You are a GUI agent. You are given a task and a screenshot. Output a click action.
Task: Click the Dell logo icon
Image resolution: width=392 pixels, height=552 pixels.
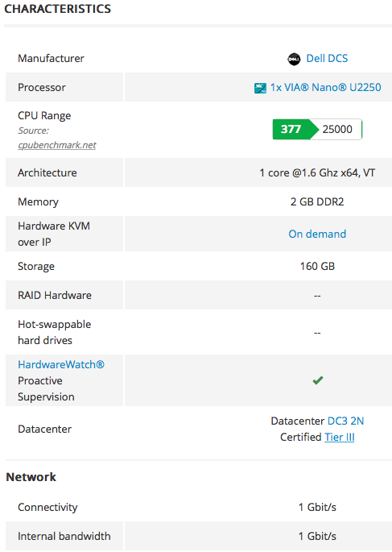294,59
